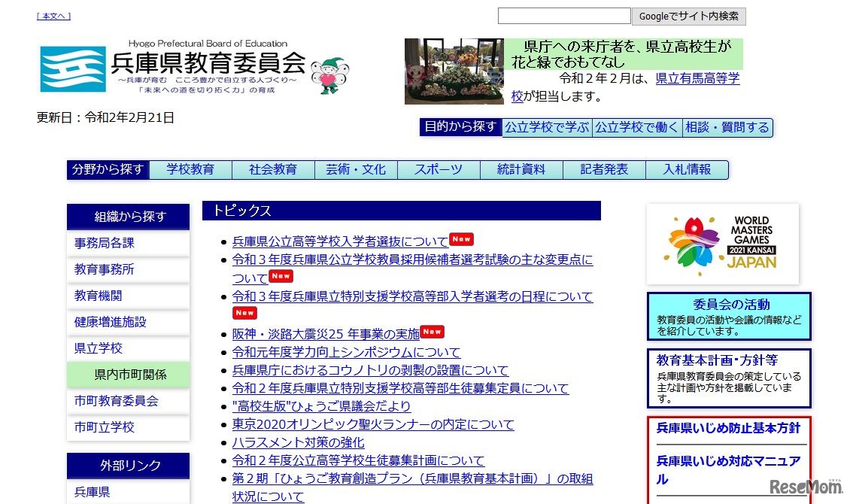Viewport: 853px width, 504px height.
Task: Switch to the 学校教育 tab
Action: coord(190,170)
